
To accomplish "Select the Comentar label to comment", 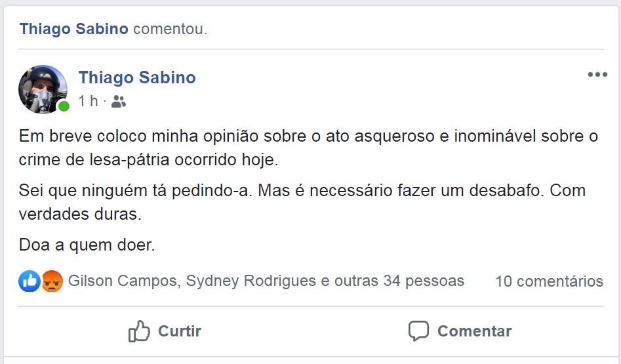I will click(x=475, y=331).
